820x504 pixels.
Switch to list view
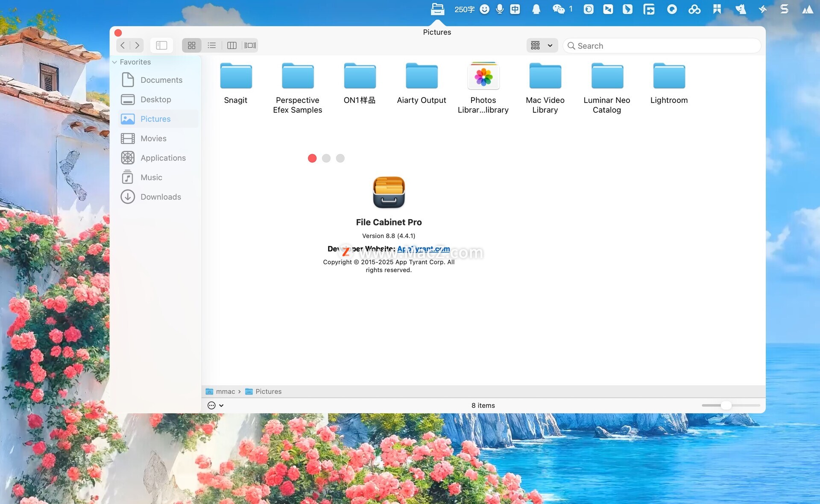pyautogui.click(x=212, y=45)
